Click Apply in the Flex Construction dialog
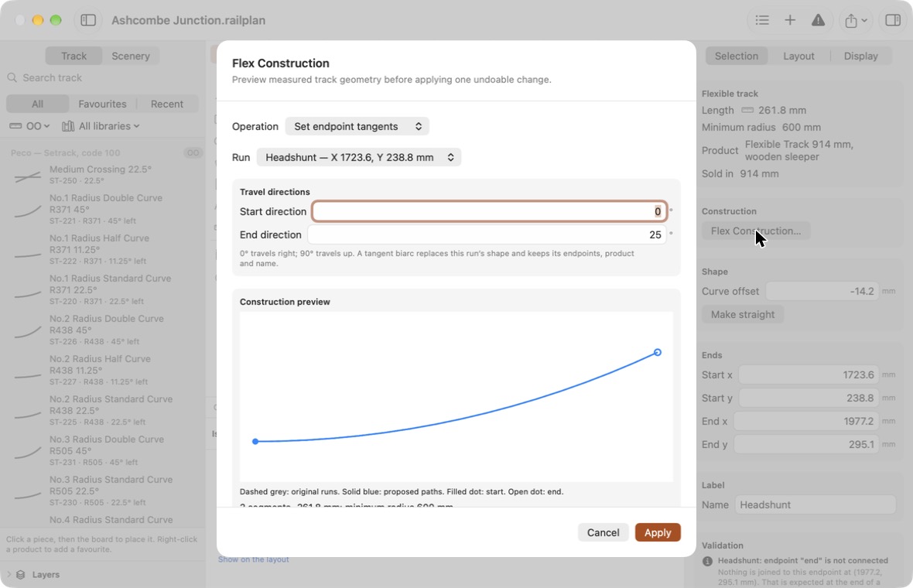 pos(658,533)
